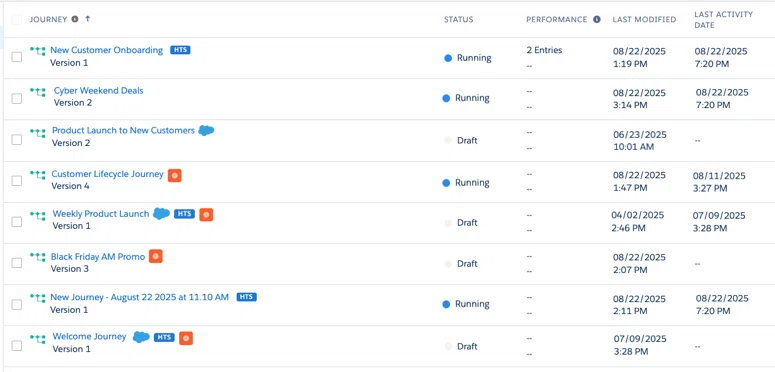Click the Last Activity Date column header
This screenshot has height=372, width=775.
[x=724, y=19]
